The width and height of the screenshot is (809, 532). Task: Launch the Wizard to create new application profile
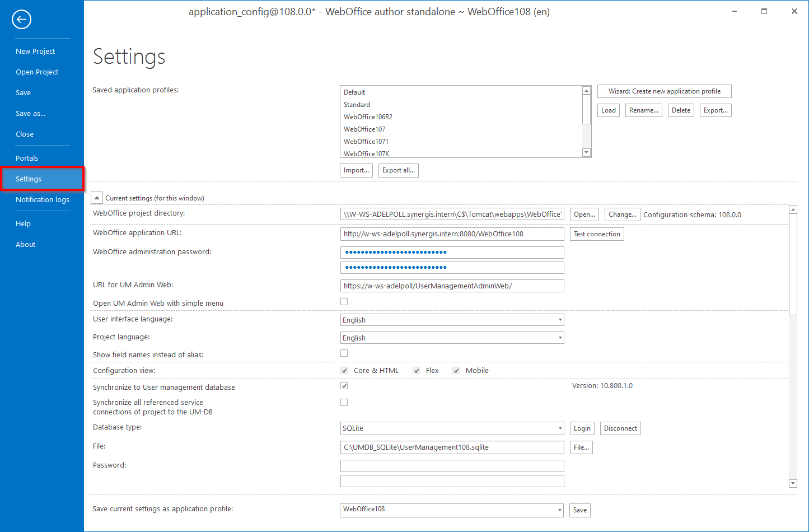click(664, 91)
